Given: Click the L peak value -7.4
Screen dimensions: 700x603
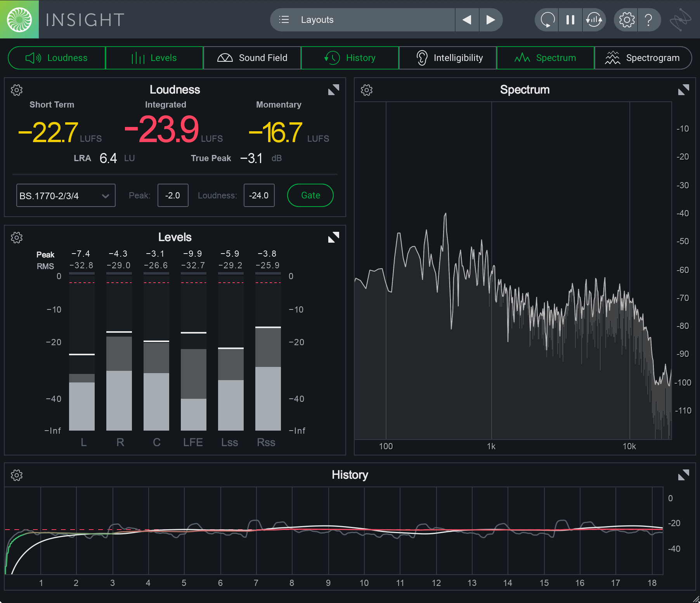Looking at the screenshot, I should coord(81,254).
